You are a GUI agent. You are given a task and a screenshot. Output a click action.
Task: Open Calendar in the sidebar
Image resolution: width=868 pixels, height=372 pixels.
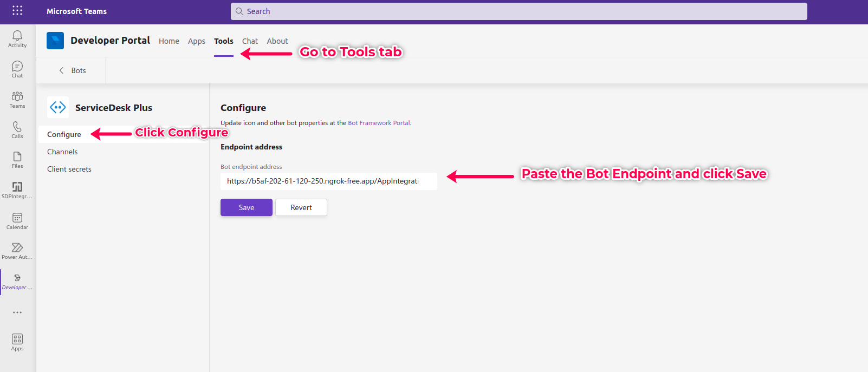(17, 221)
